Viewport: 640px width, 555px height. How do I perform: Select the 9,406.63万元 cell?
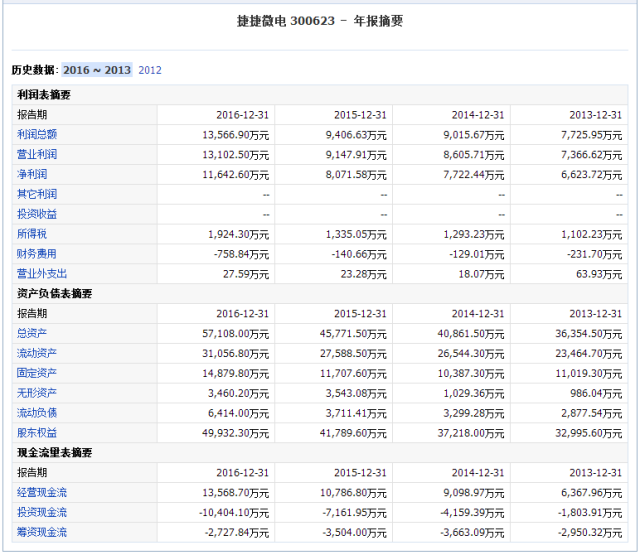[356, 135]
